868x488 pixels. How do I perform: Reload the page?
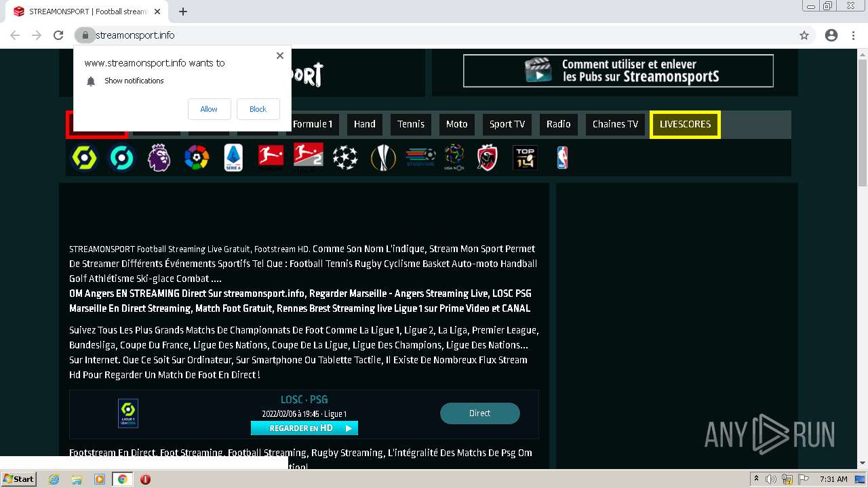tap(58, 35)
